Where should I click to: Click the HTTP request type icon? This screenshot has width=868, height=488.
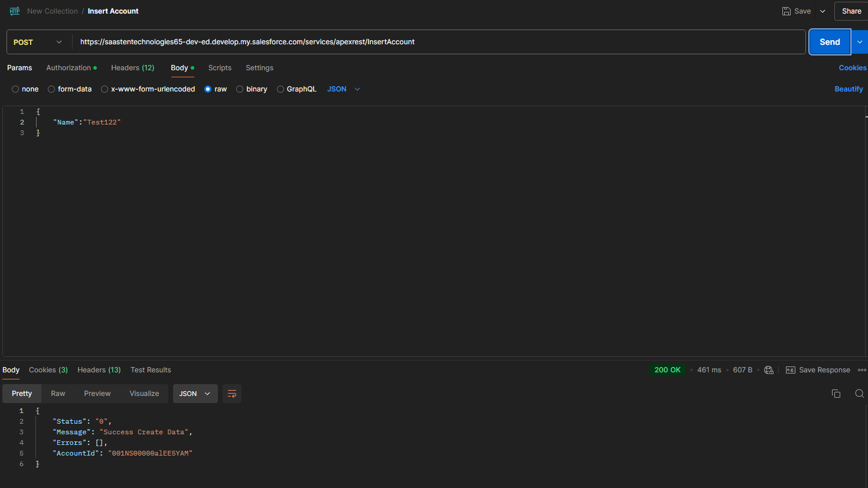click(x=15, y=11)
